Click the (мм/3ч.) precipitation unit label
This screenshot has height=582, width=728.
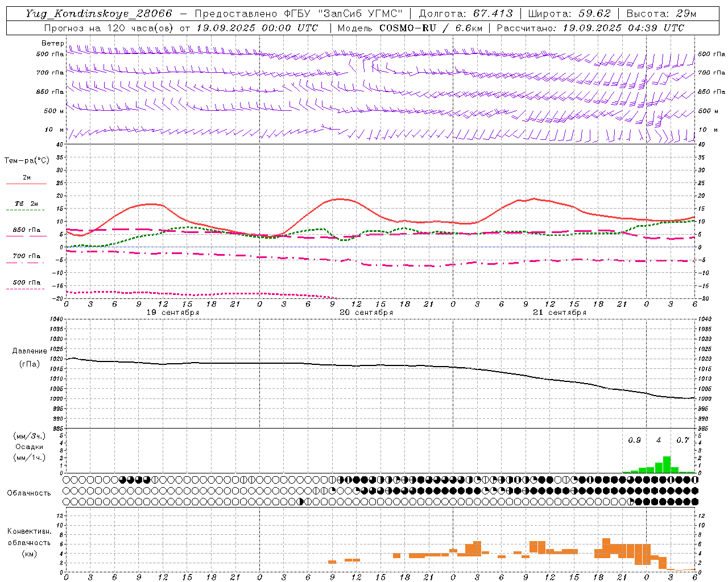[x=30, y=436]
